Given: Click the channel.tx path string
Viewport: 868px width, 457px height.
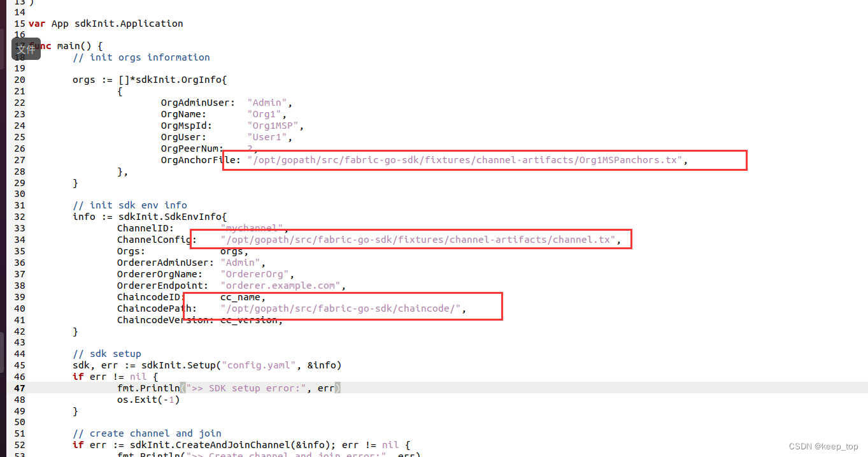Looking at the screenshot, I should tap(420, 240).
